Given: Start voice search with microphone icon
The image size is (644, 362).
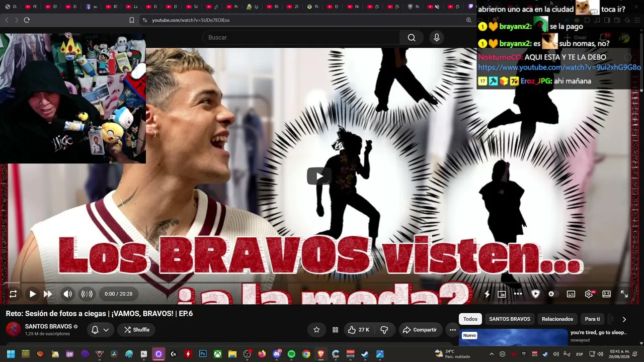Looking at the screenshot, I should tap(437, 38).
